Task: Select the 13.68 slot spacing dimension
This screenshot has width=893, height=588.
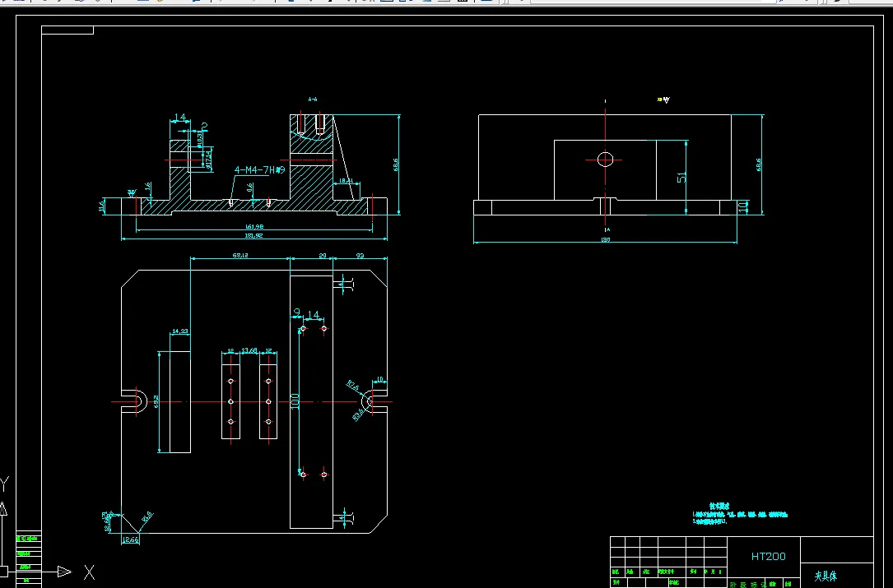Action: point(249,350)
